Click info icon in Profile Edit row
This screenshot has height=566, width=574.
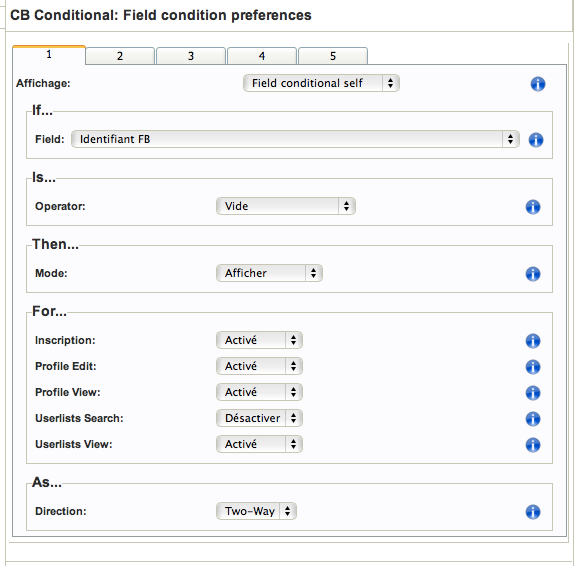click(x=533, y=367)
